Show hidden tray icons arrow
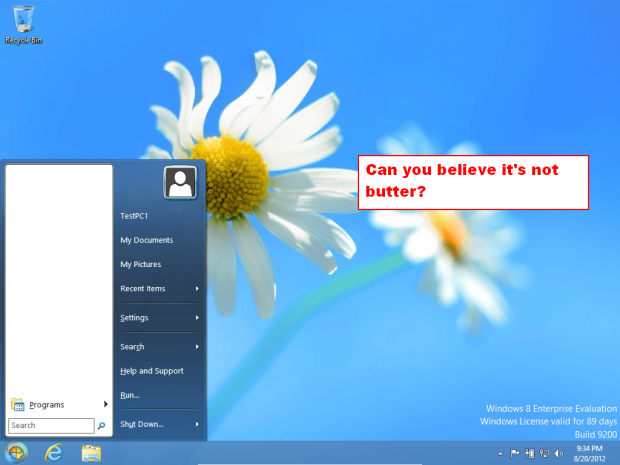The width and height of the screenshot is (620, 465). tap(501, 454)
